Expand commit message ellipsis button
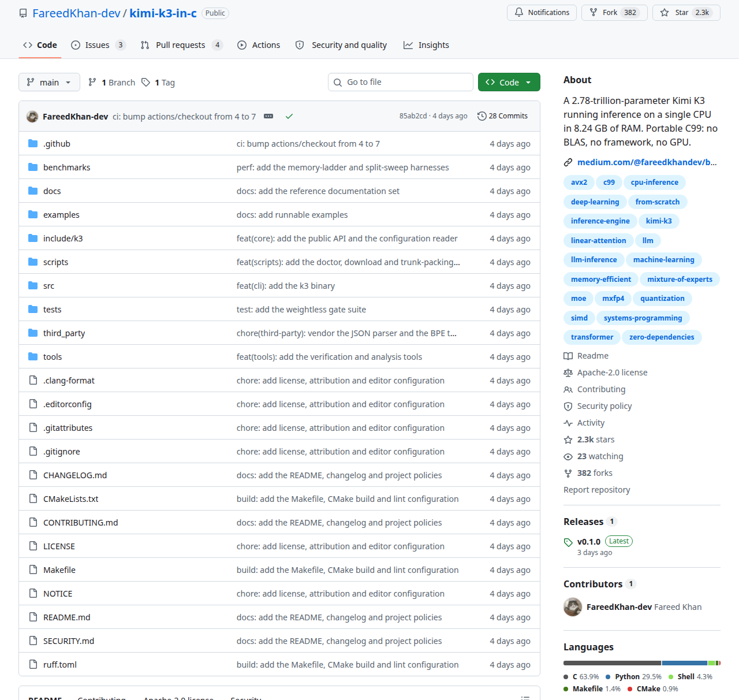 pos(268,116)
